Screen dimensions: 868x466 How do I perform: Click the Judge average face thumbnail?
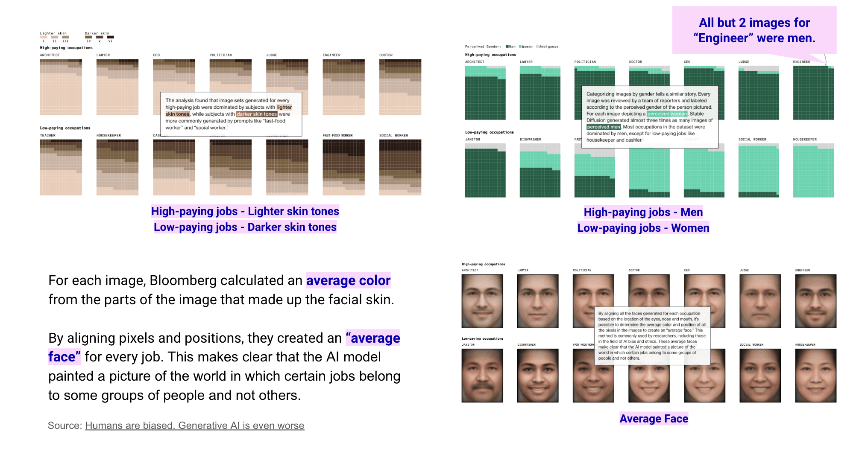[x=759, y=301]
